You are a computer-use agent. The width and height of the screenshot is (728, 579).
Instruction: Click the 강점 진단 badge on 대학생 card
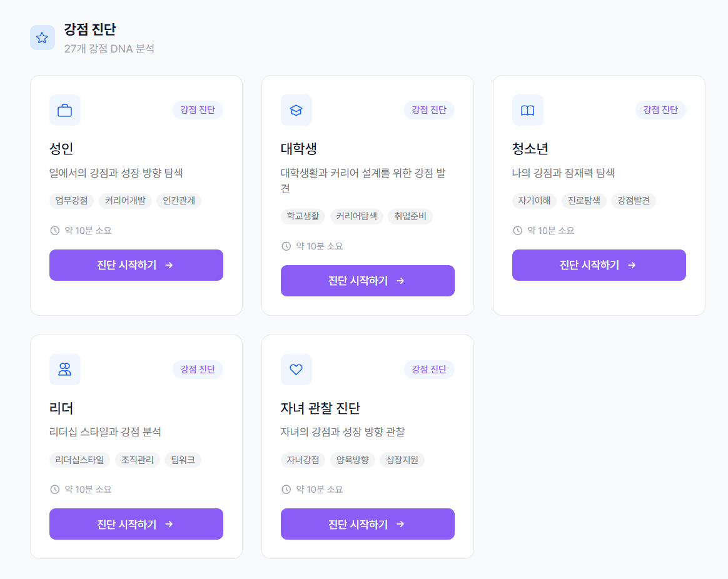click(429, 109)
